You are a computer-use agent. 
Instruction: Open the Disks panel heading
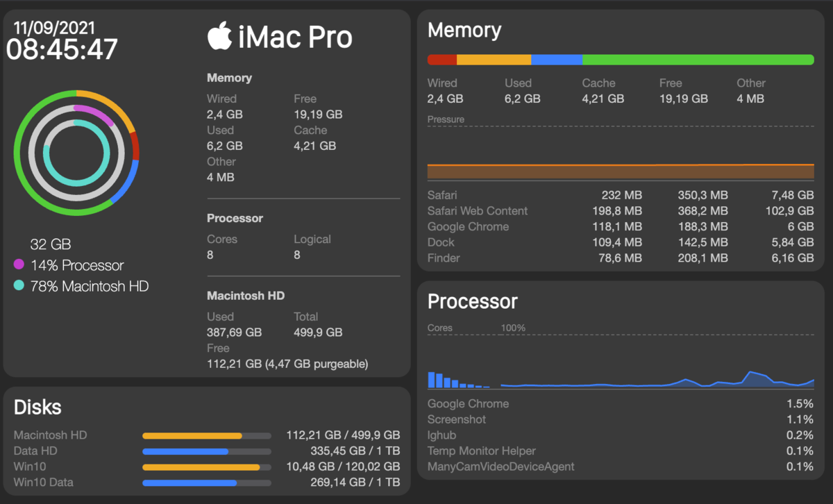37,408
